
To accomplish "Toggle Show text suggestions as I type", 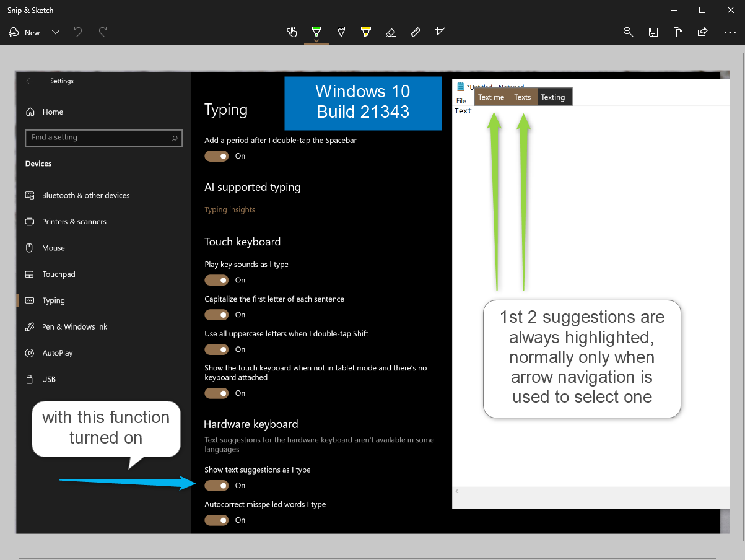I will pyautogui.click(x=217, y=486).
